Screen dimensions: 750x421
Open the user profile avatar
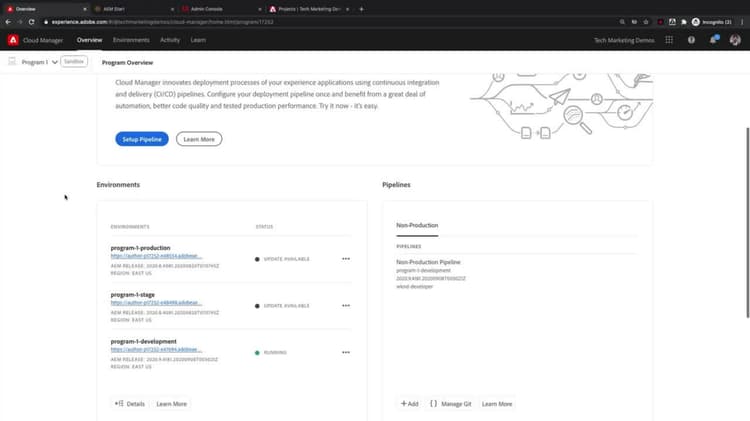(735, 40)
